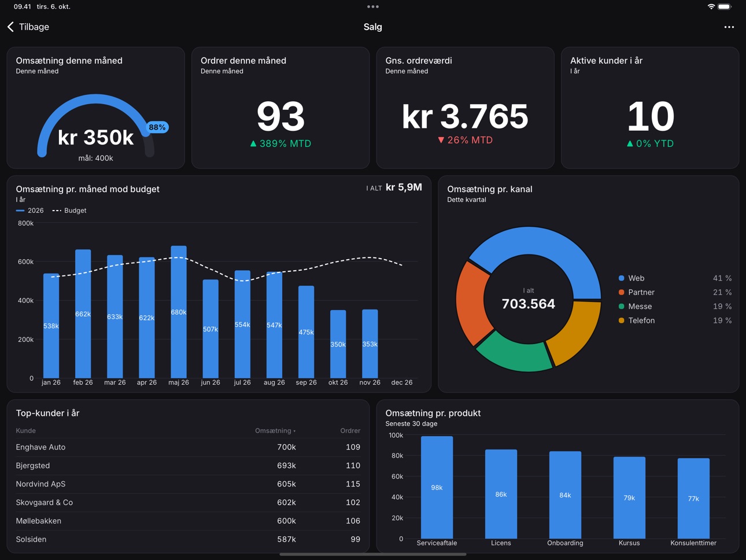The image size is (746, 560).
Task: Open the Enghave Auto customer row
Action: pos(188,447)
